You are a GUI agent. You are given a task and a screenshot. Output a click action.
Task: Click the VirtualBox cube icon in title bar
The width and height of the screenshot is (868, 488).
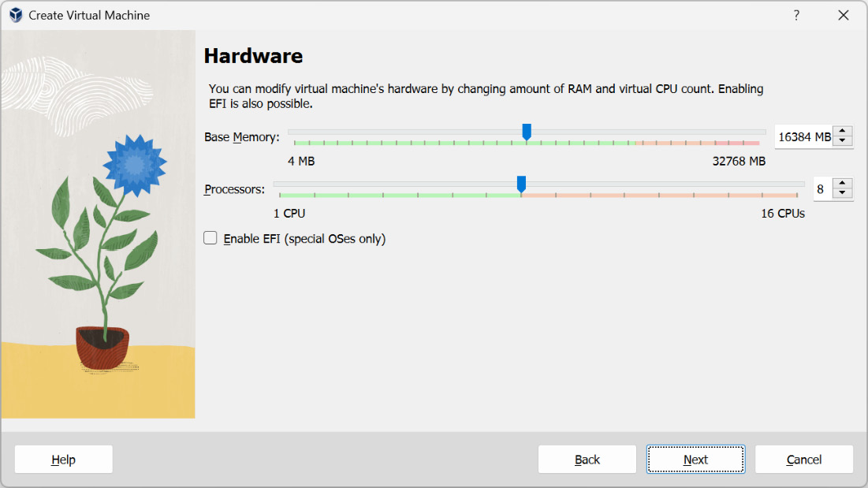(x=16, y=15)
